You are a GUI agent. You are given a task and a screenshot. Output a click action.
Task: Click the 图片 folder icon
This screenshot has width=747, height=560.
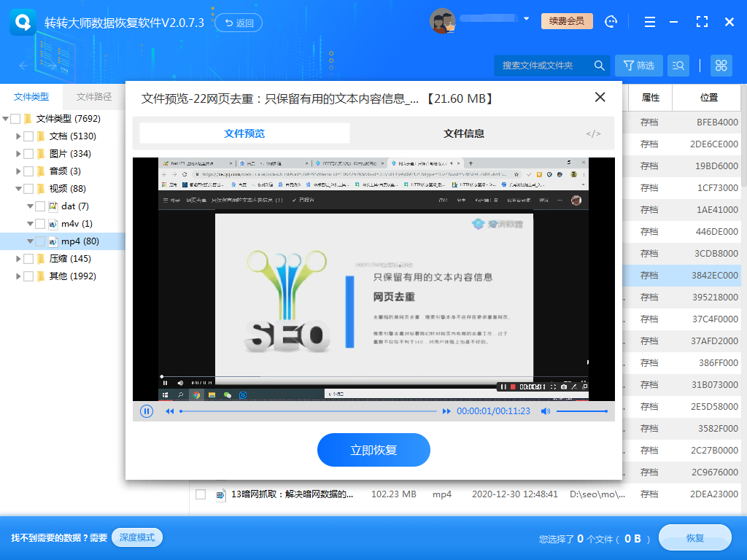click(x=41, y=154)
